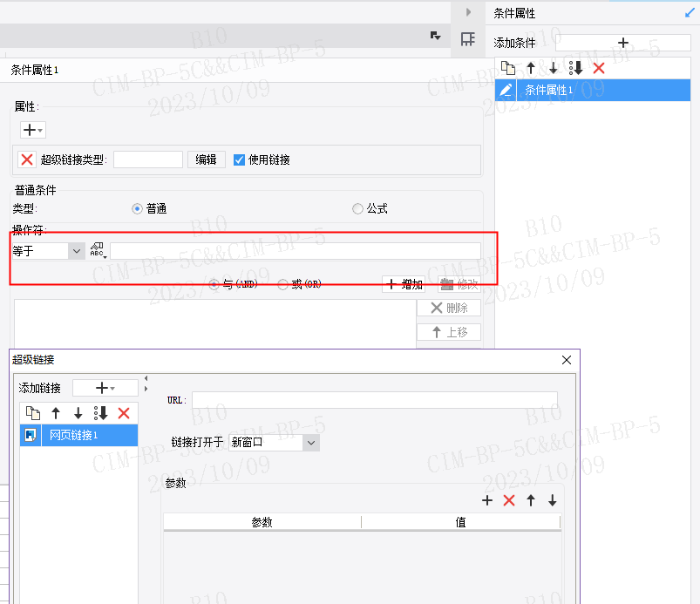Click the URL input field

pyautogui.click(x=375, y=400)
